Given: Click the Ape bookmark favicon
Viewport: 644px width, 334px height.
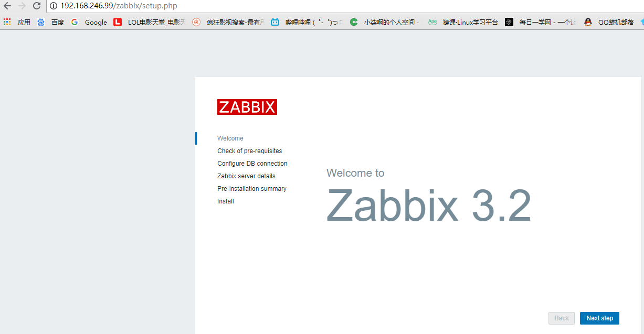Looking at the screenshot, I should click(x=432, y=22).
